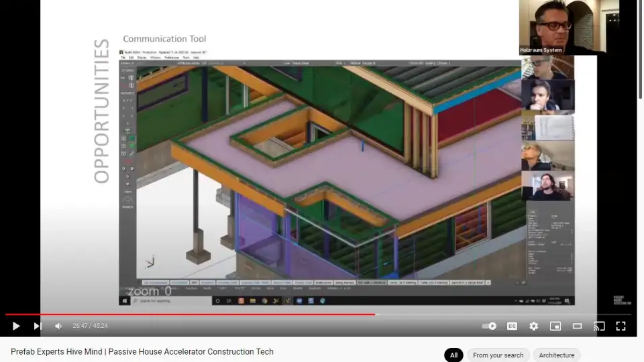
Task: Turn on closed captions with CC button
Action: tap(512, 326)
